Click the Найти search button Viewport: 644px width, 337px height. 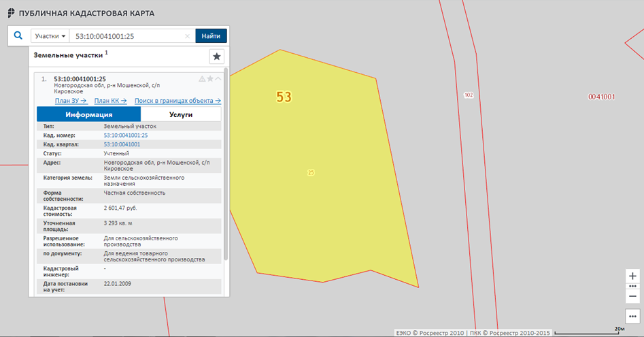coord(211,36)
